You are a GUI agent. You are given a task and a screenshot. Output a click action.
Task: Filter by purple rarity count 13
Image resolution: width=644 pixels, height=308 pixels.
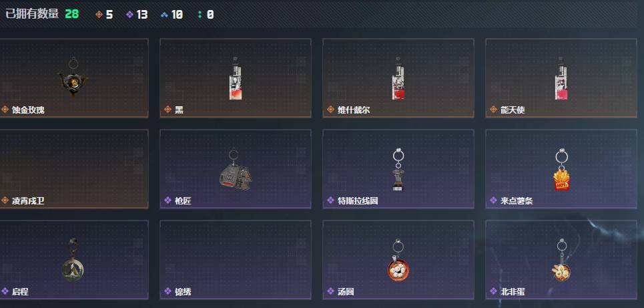click(x=137, y=15)
